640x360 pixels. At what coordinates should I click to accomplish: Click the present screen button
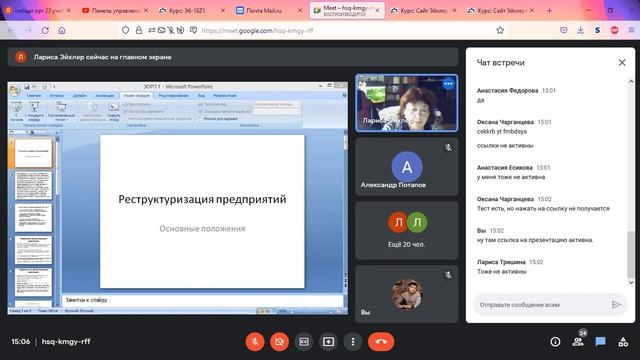pyautogui.click(x=329, y=342)
